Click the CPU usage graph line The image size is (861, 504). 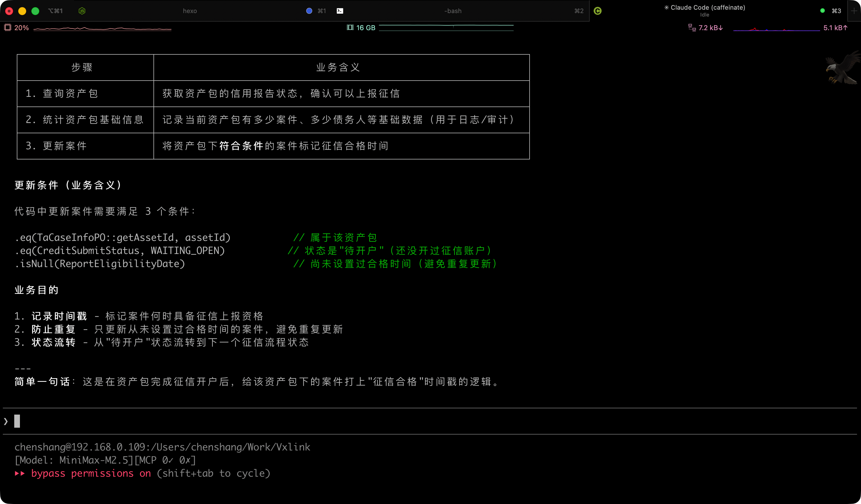pos(102,29)
